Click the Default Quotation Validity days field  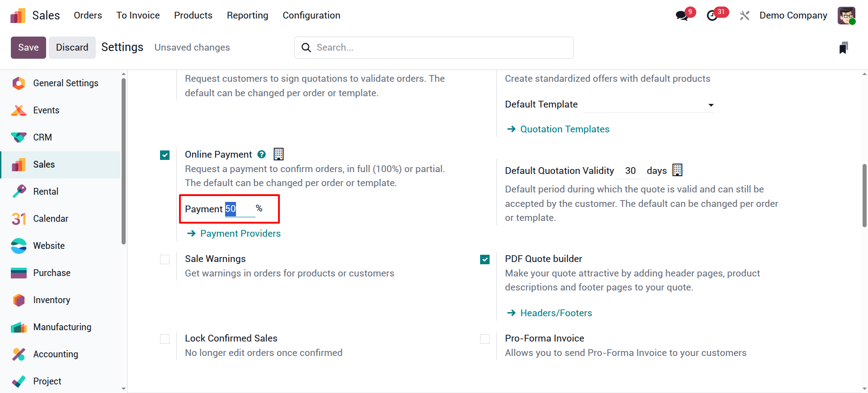click(630, 171)
